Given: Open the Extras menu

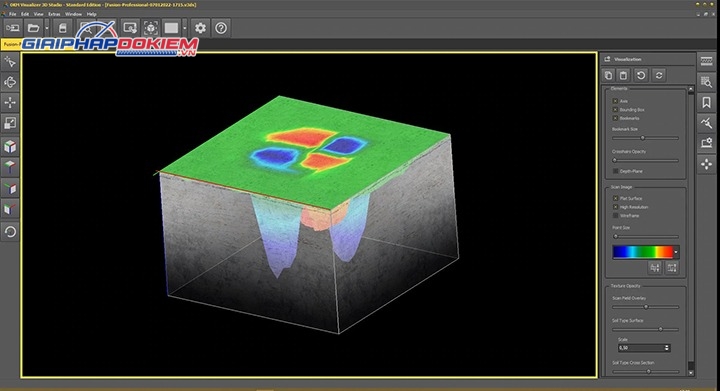Looking at the screenshot, I should click(x=54, y=14).
